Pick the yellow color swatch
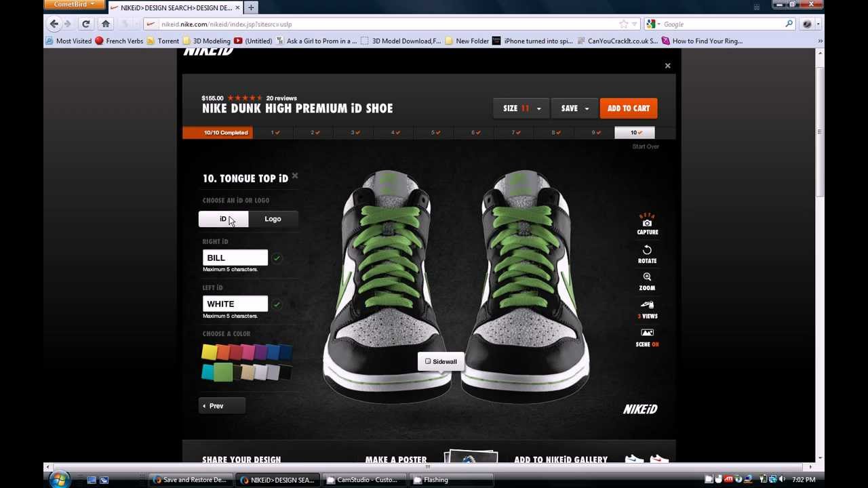Viewport: 868px width, 488px height. click(x=209, y=352)
